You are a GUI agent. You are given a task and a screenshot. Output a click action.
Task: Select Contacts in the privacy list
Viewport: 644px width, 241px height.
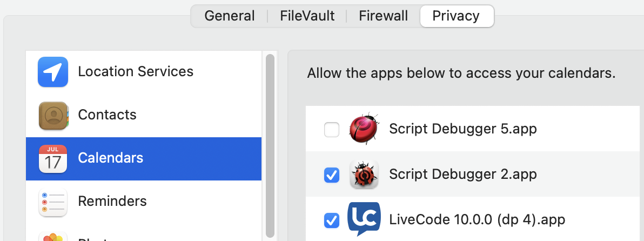pyautogui.click(x=107, y=115)
